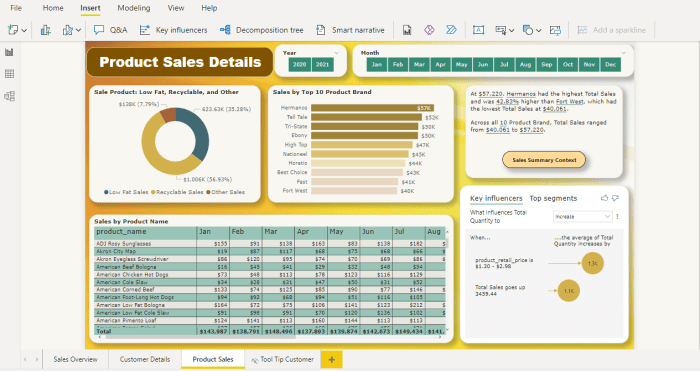Open the Modeling ribbon tab
Screen dimensions: 700x371
[x=134, y=8]
